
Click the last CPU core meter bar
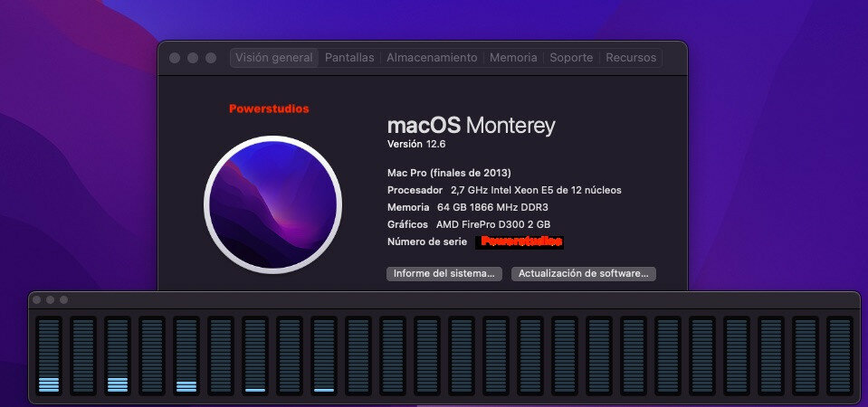pos(840,355)
